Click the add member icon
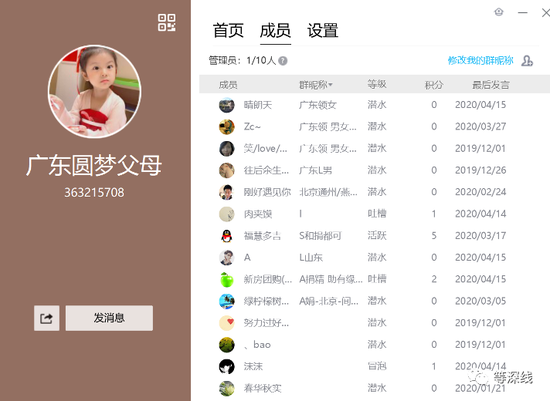Screen dimensions: 550x401 527,61
